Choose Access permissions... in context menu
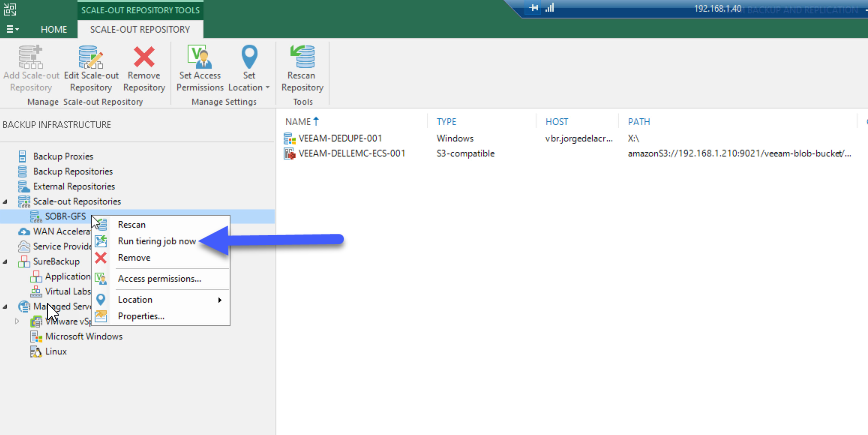Image resolution: width=868 pixels, height=435 pixels. (x=159, y=279)
